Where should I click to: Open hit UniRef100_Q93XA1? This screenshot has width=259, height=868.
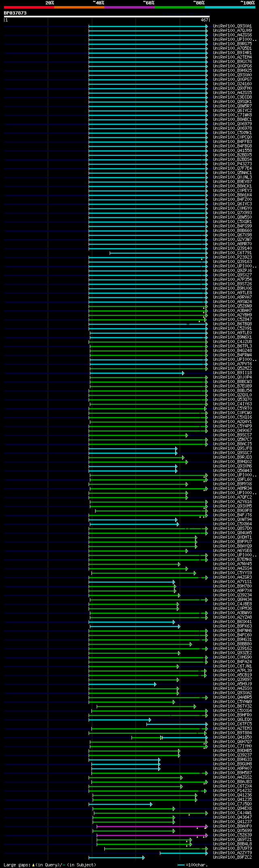(232, 26)
